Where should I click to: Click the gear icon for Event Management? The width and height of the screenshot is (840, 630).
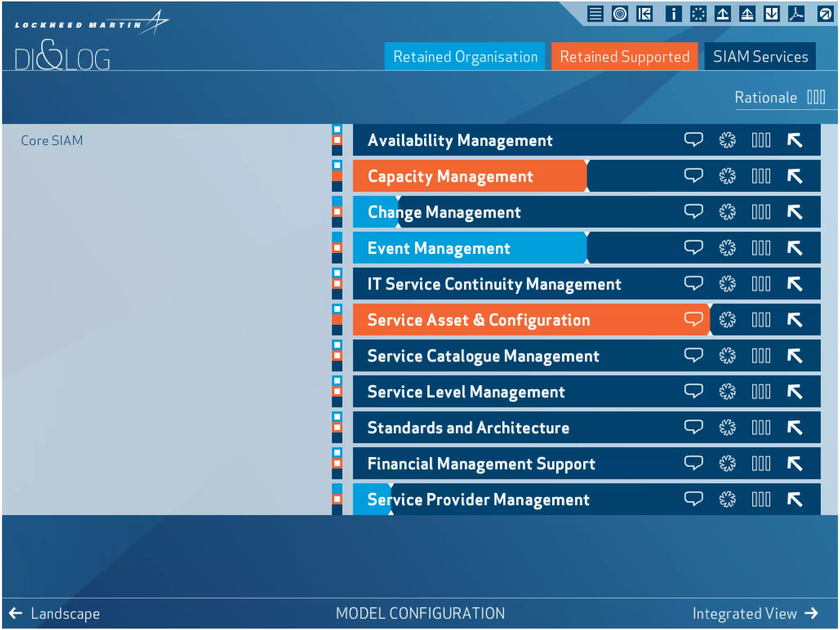(727, 248)
